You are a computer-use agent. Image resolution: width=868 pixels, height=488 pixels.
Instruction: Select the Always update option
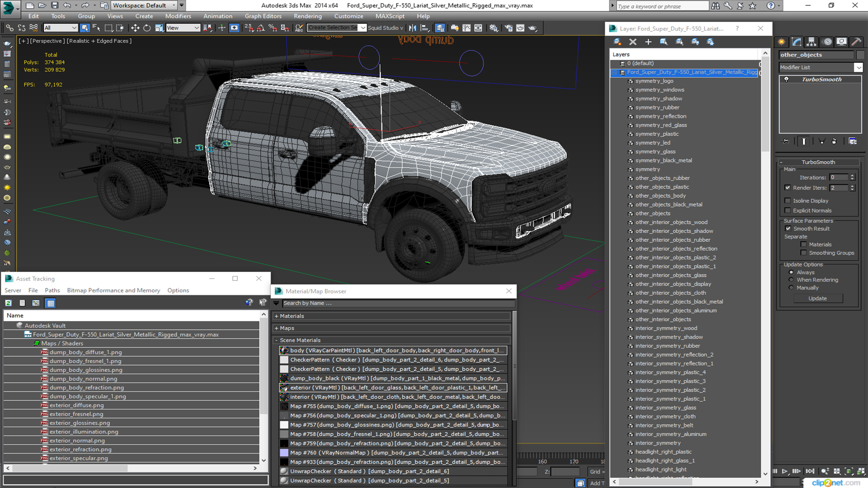pos(791,272)
